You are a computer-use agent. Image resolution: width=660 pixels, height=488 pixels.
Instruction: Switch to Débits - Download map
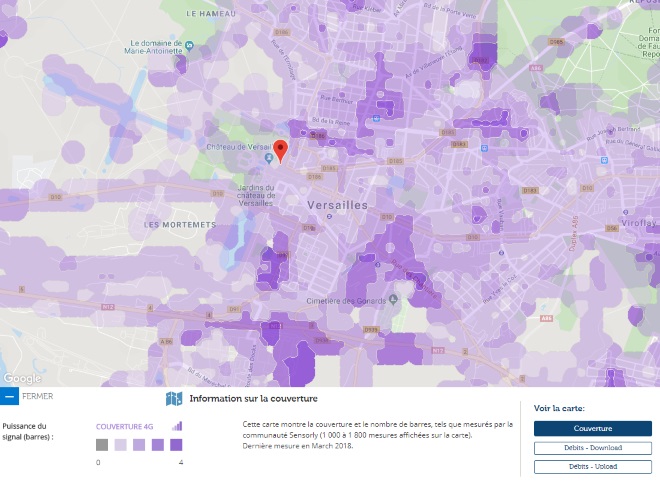pos(592,448)
